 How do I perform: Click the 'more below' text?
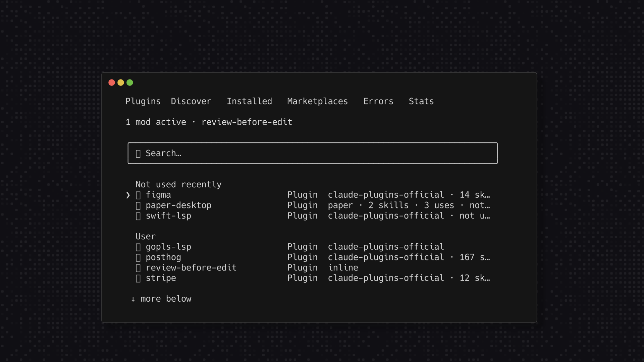(x=166, y=299)
